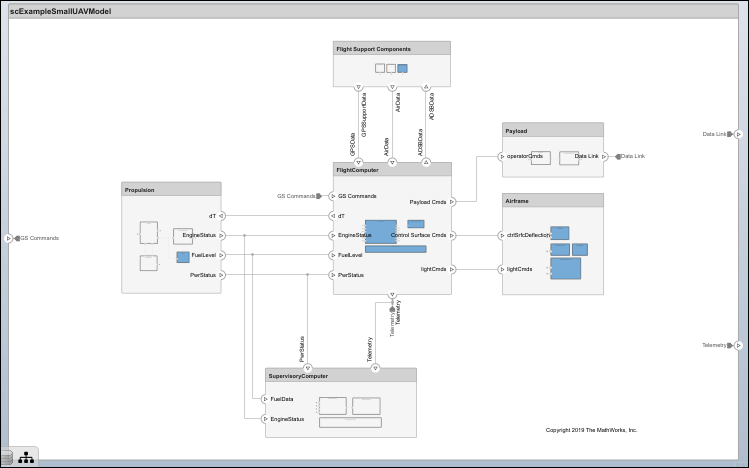Click GPSSupportData port under Flight Support Components

click(358, 87)
